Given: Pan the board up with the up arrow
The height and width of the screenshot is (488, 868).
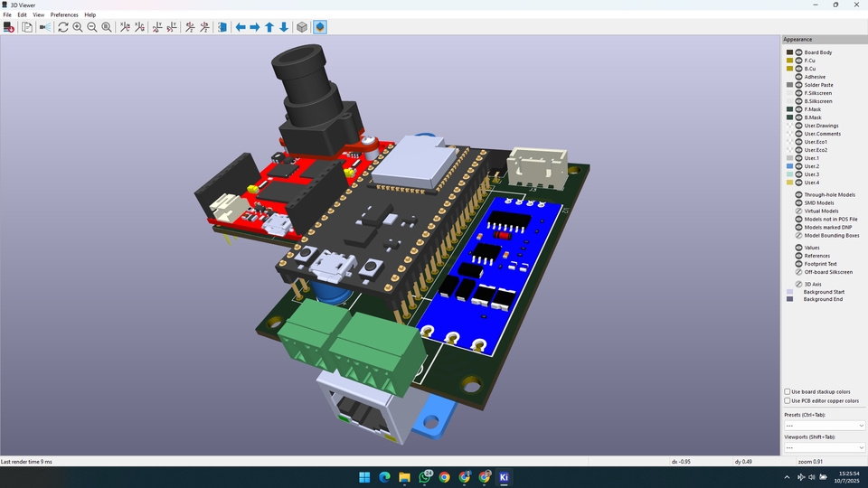Looking at the screenshot, I should 269,27.
